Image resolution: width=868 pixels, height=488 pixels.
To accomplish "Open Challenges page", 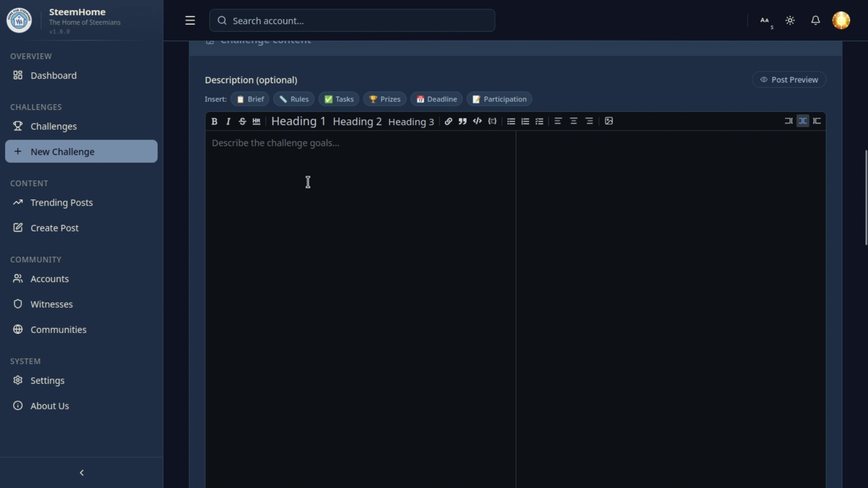I will (x=81, y=127).
